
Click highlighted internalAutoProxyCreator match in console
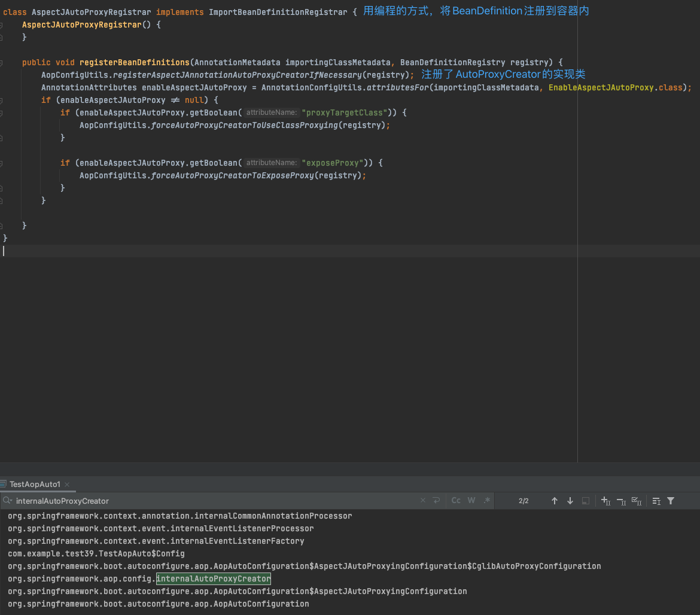214,579
